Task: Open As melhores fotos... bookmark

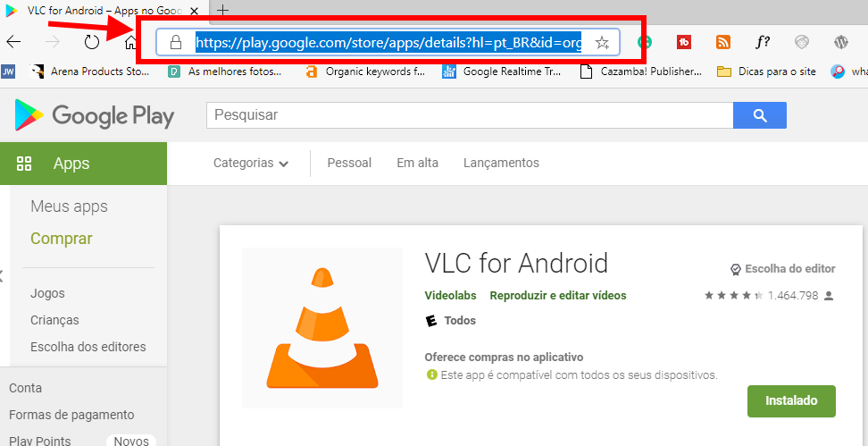Action: point(225,72)
